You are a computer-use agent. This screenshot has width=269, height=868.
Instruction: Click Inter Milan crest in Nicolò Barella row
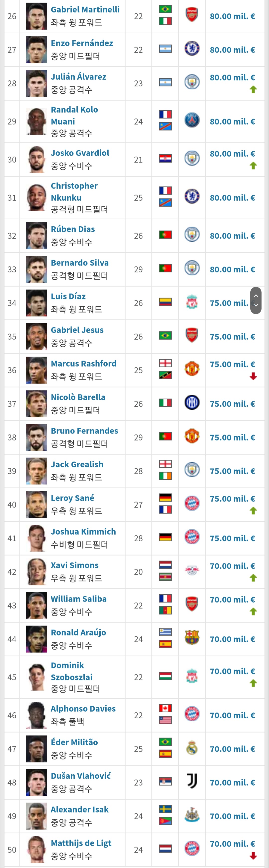(x=192, y=403)
